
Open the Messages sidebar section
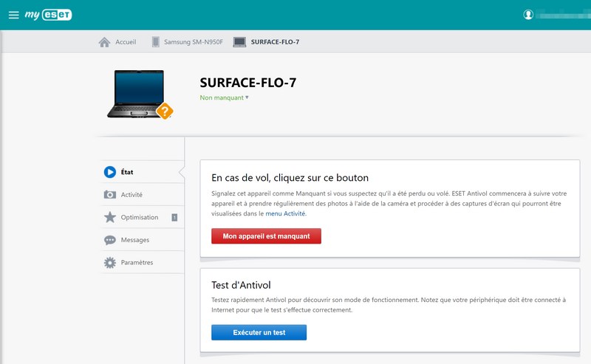(x=143, y=240)
